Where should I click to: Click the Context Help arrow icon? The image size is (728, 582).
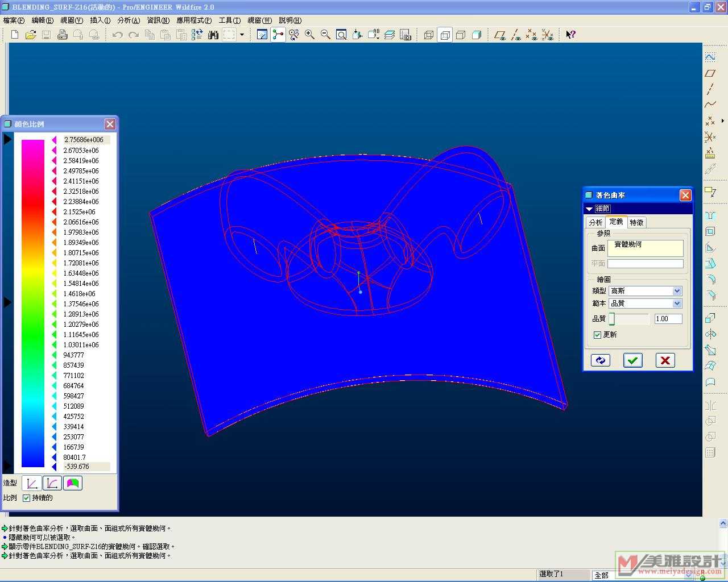[x=571, y=35]
